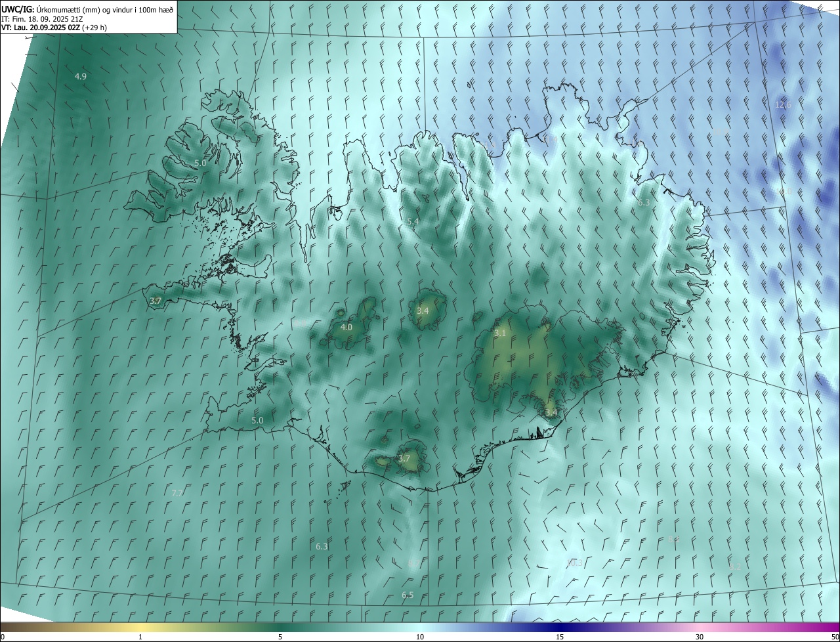The height and width of the screenshot is (642, 840).
Task: Pick the pale yellow color at scale value 1
Action: 140,627
